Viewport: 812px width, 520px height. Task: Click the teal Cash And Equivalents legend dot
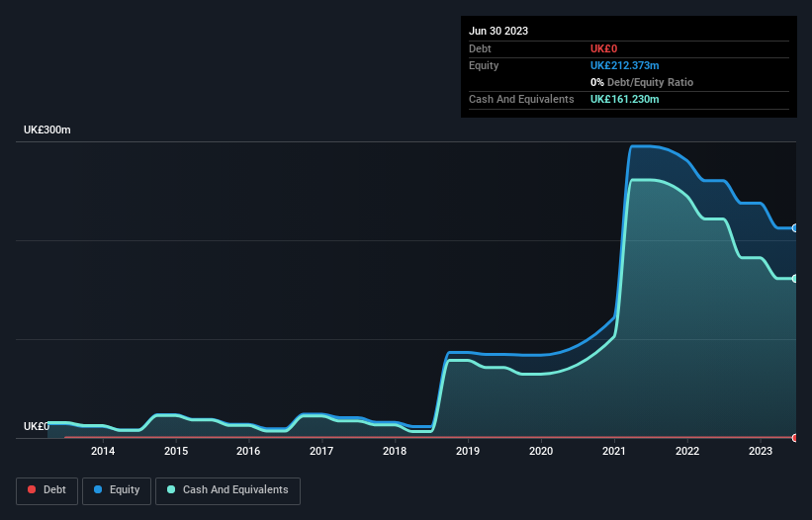(171, 489)
